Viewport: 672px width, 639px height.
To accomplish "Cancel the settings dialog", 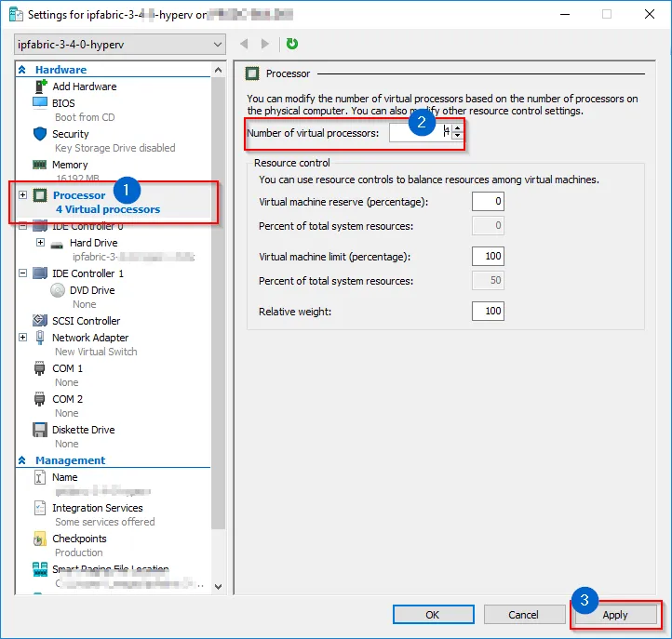I will (x=523, y=615).
